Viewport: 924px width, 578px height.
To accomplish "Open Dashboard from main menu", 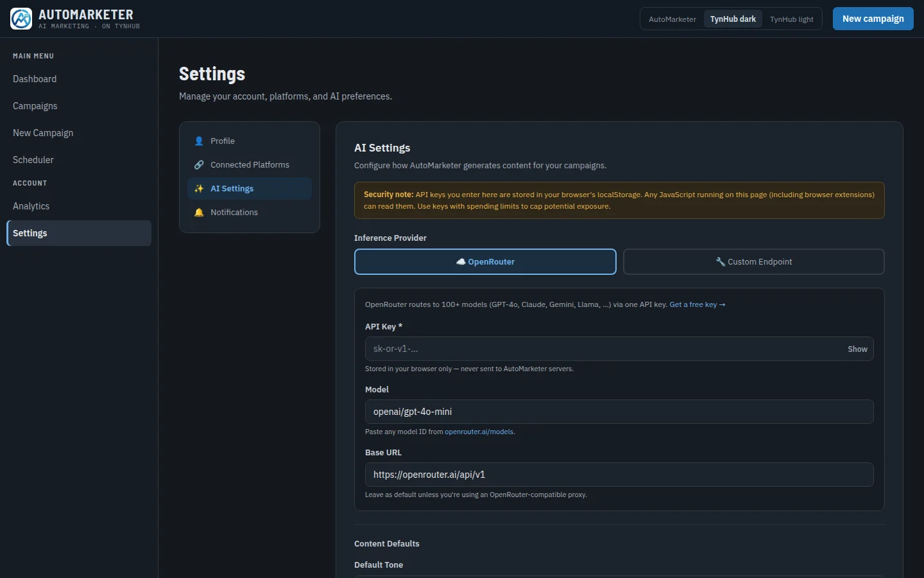I will (79, 79).
